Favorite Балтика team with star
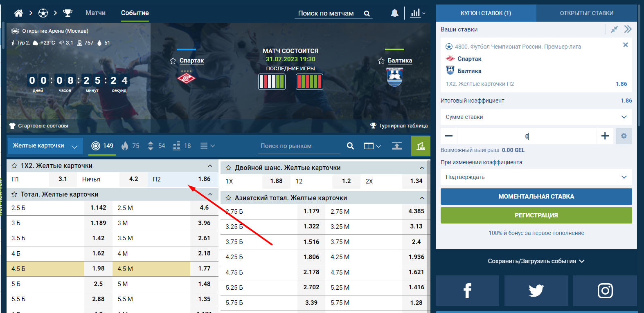Screen dimensions: 644x313 pos(381,61)
